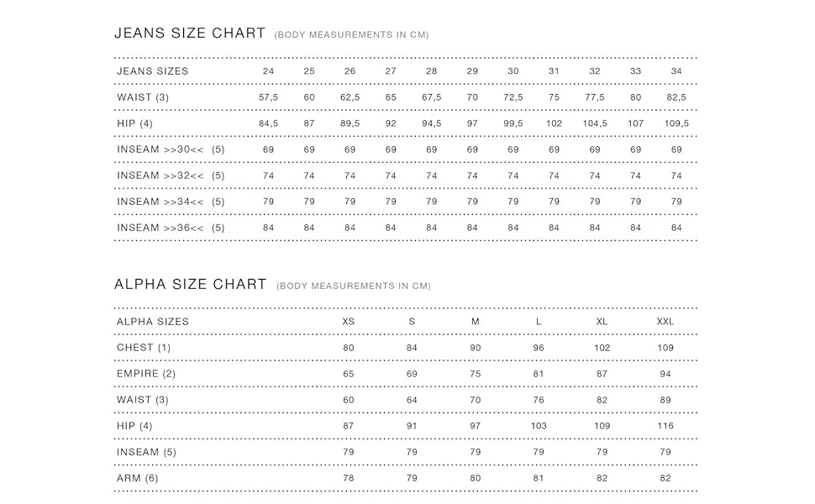Click the ALPHA SIZE CHART heading
The height and width of the screenshot is (504, 815).
coord(191,284)
